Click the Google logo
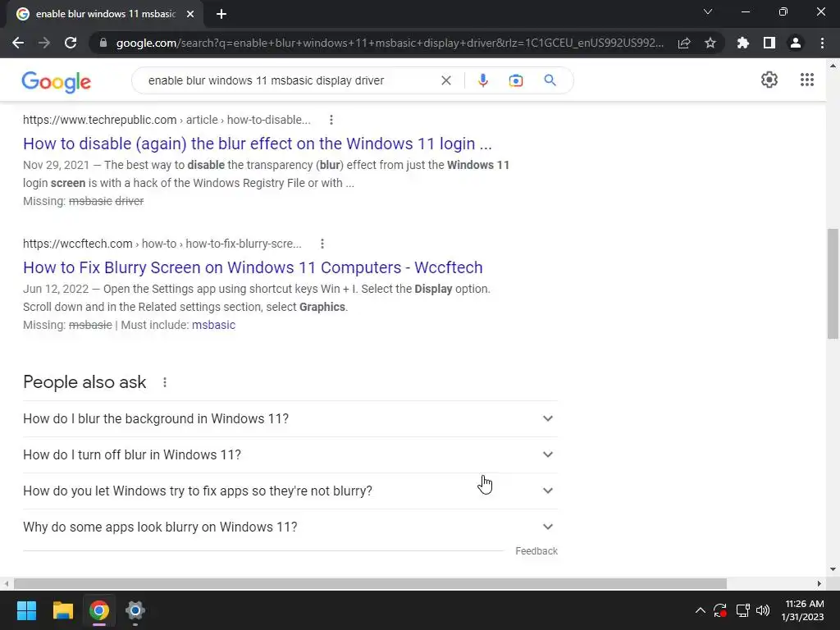 pos(57,81)
